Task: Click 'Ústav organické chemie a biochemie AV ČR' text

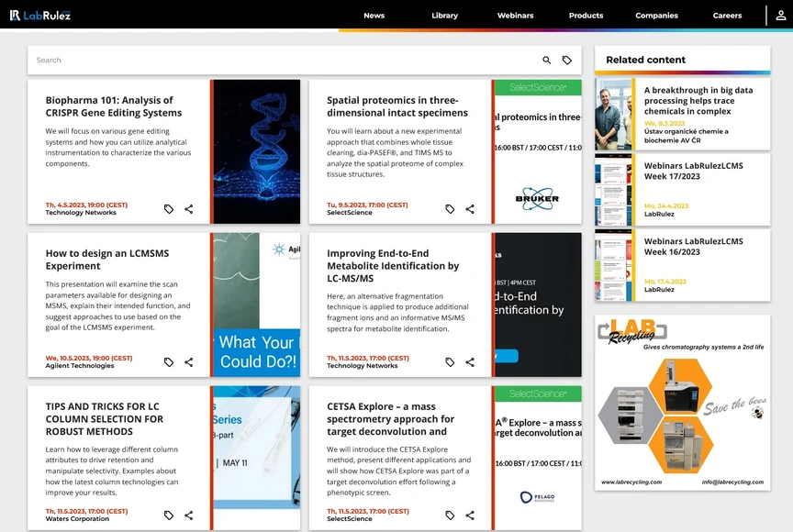Action: 687,136
